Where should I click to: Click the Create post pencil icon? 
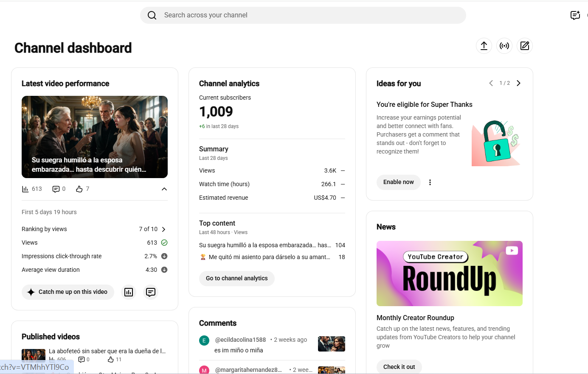(525, 46)
